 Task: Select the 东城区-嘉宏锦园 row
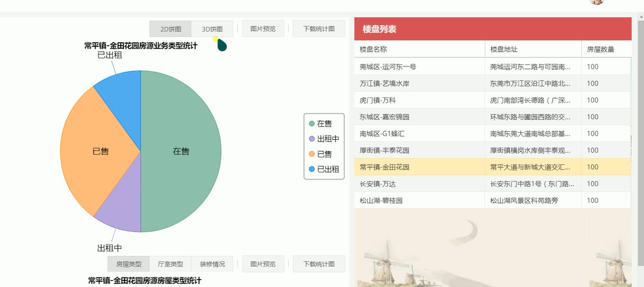coord(493,117)
